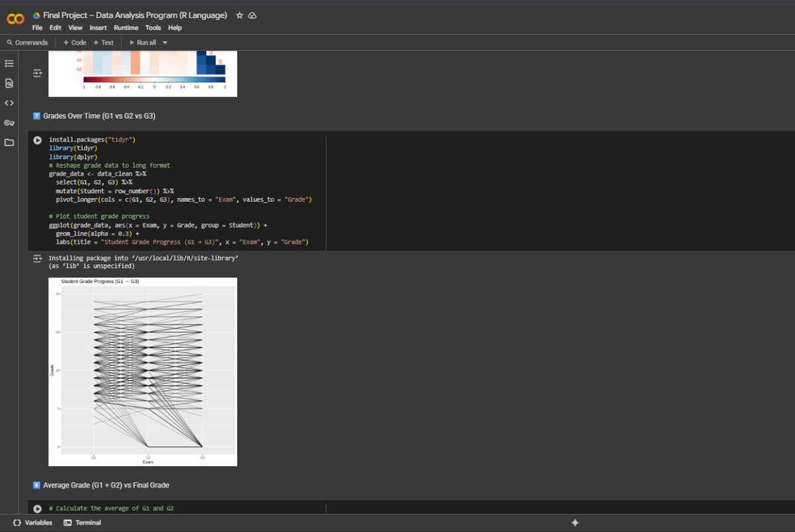The width and height of the screenshot is (795, 532).
Task: Run the 'Calculate the average' cell
Action: click(x=37, y=508)
